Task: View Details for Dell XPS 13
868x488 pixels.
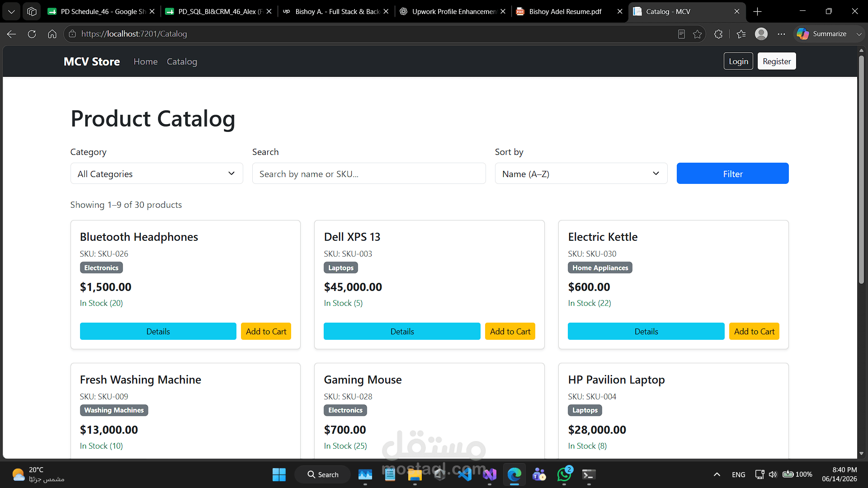Action: [x=402, y=331]
